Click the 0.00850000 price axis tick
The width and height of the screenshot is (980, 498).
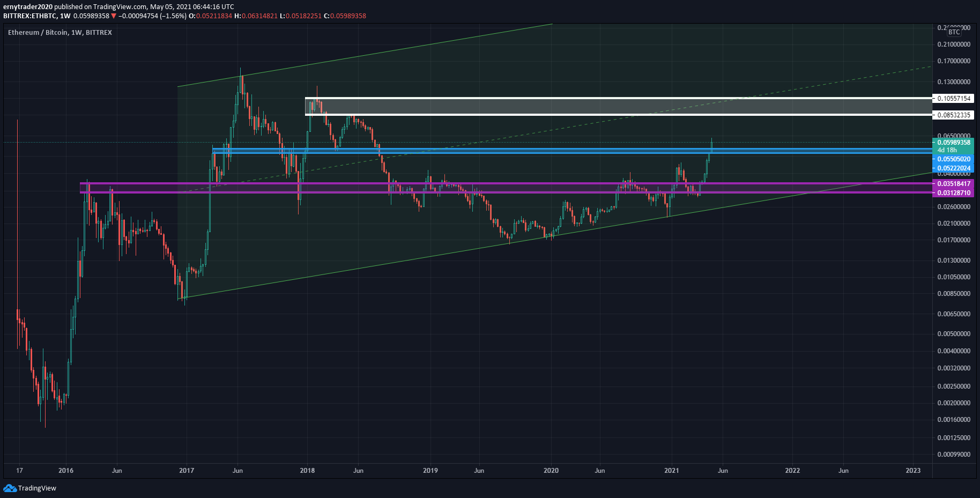[x=954, y=294]
